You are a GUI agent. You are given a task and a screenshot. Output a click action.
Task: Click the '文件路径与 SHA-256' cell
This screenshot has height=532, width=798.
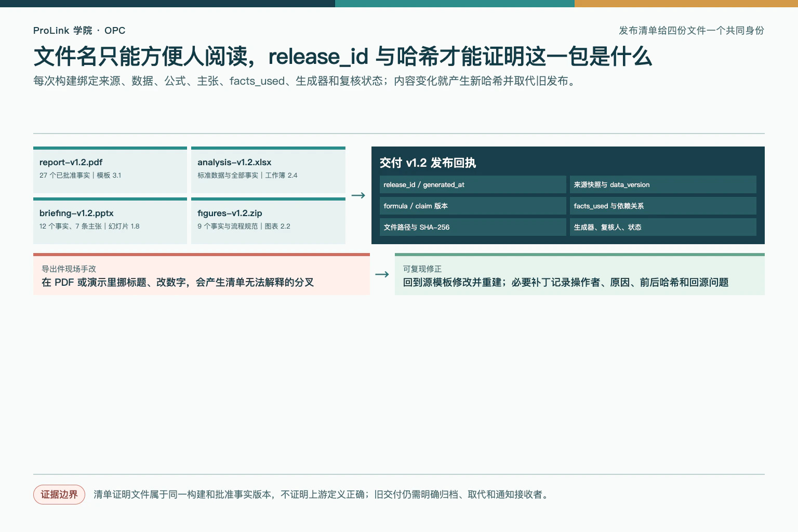coord(473,227)
